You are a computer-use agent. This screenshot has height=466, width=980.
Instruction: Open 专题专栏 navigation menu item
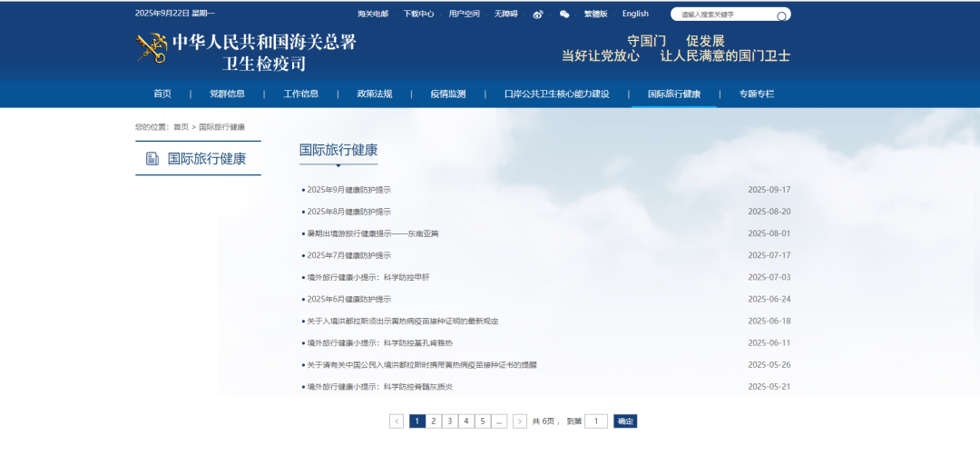pyautogui.click(x=757, y=94)
